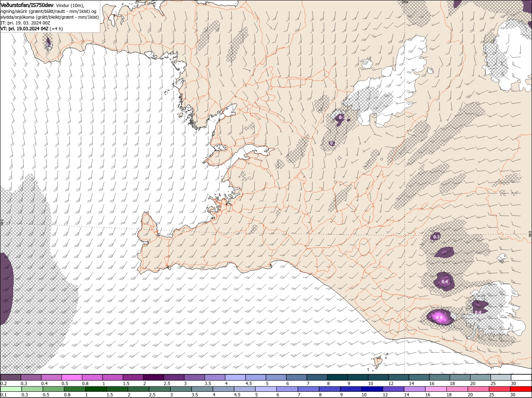532x398 pixels.
Task: Click the 'VT: þri. 19.03.2024 04Z (+4 h)' line
Action: coord(32,29)
